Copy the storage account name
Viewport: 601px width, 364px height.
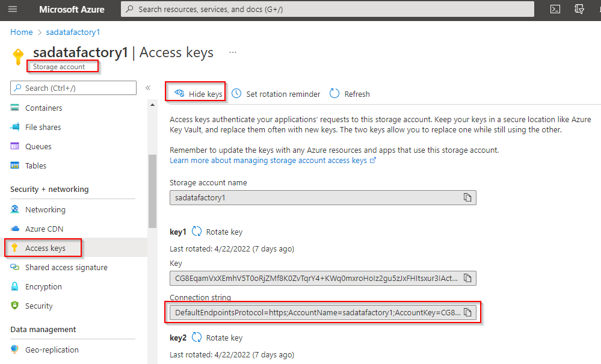point(467,197)
